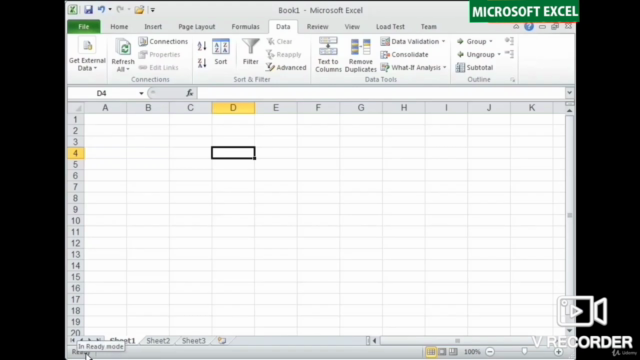The image size is (640, 360).
Task: Open the Ungroup dropdown arrow
Action: pyautogui.click(x=499, y=54)
